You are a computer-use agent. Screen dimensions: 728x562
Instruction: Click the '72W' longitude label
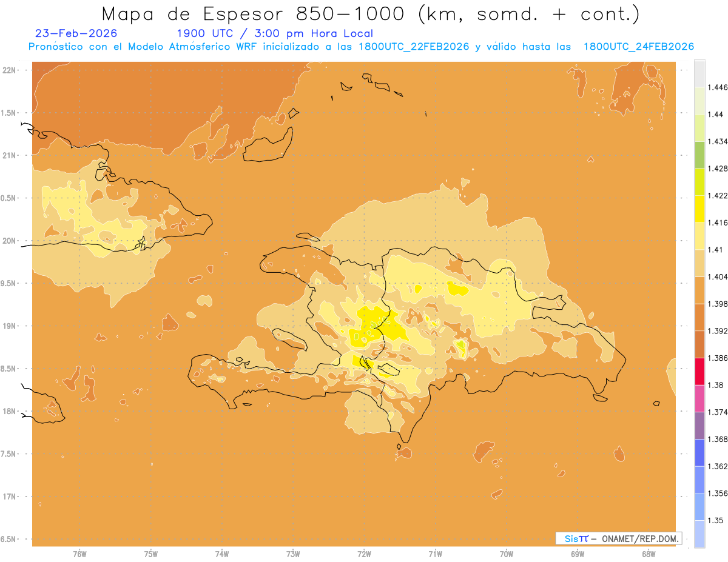(364, 554)
